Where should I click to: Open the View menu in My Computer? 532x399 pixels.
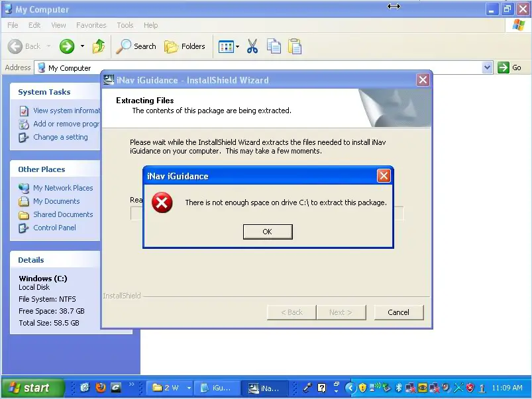click(x=58, y=25)
